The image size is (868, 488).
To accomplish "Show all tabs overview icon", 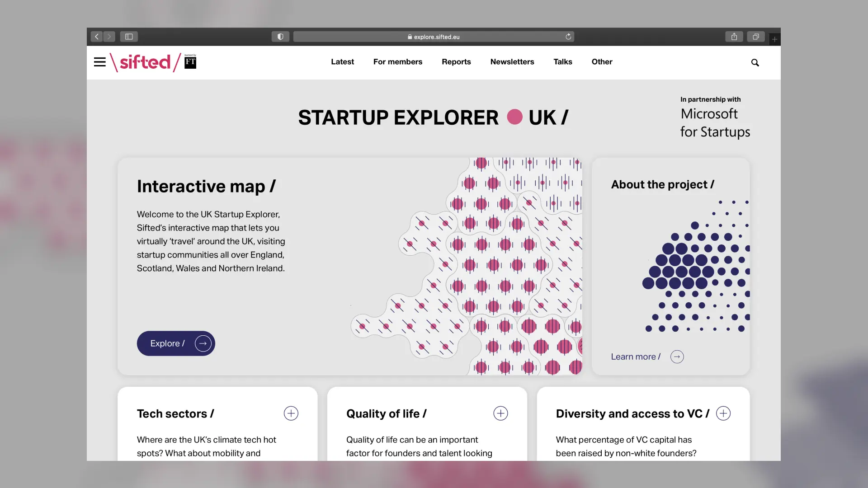I will [x=755, y=37].
